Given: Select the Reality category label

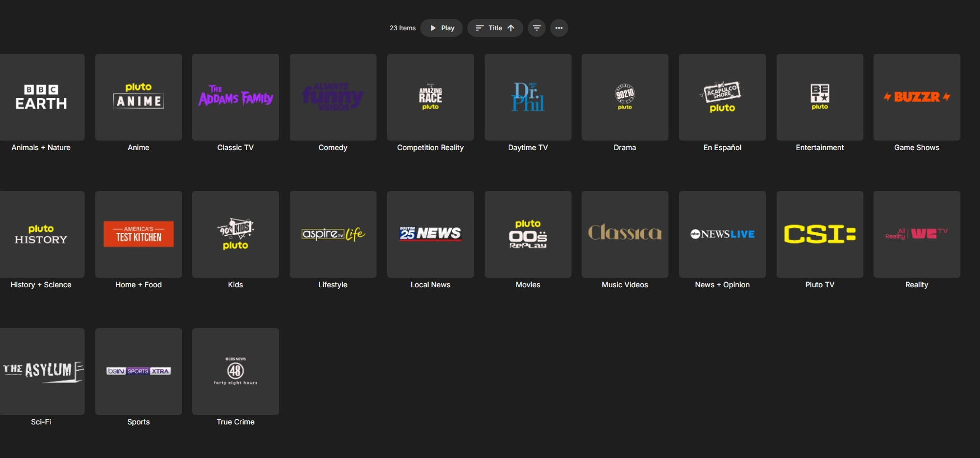Looking at the screenshot, I should coord(917,285).
